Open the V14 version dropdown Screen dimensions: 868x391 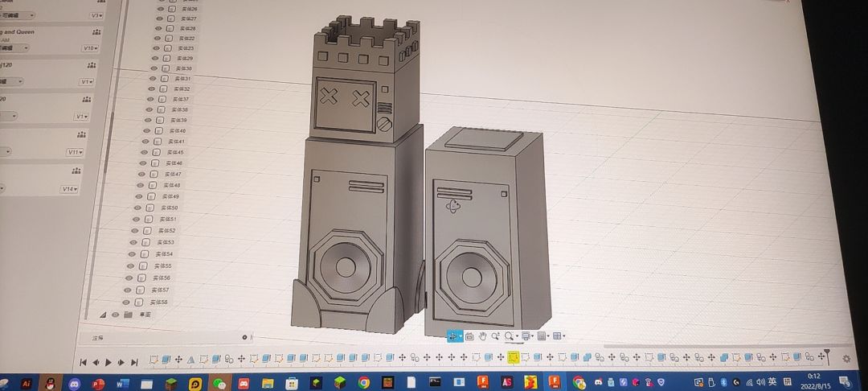[x=69, y=189]
